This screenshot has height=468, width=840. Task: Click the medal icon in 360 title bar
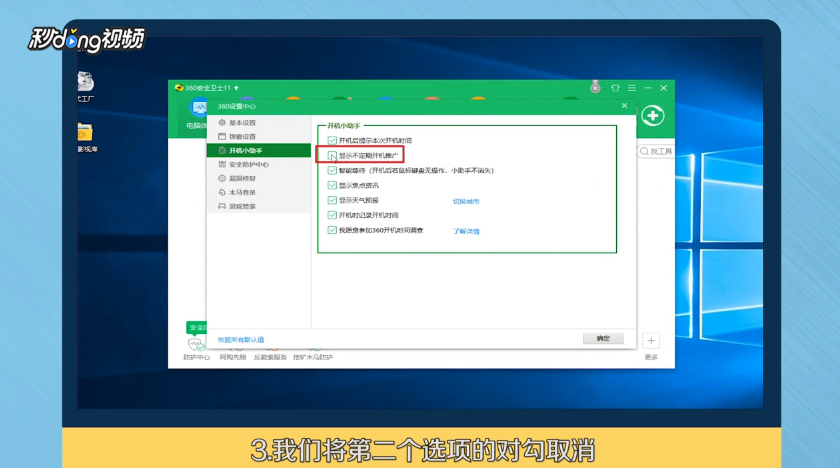click(x=595, y=87)
